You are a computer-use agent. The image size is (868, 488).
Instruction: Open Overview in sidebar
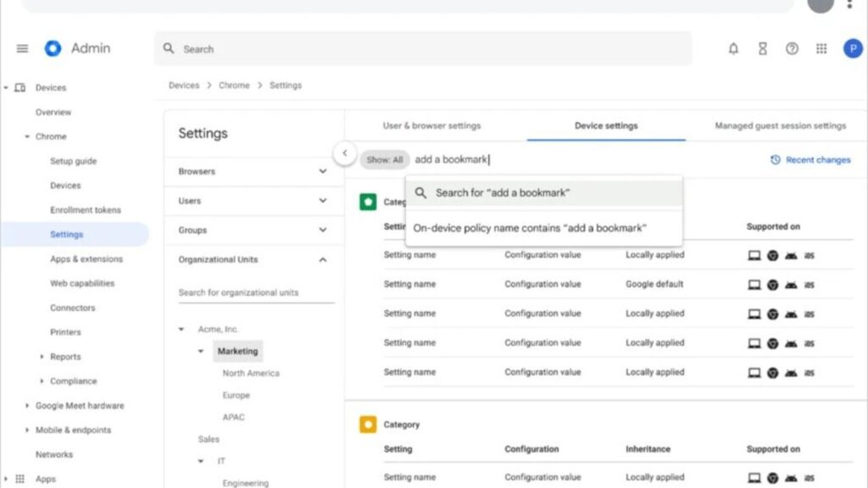tap(53, 113)
